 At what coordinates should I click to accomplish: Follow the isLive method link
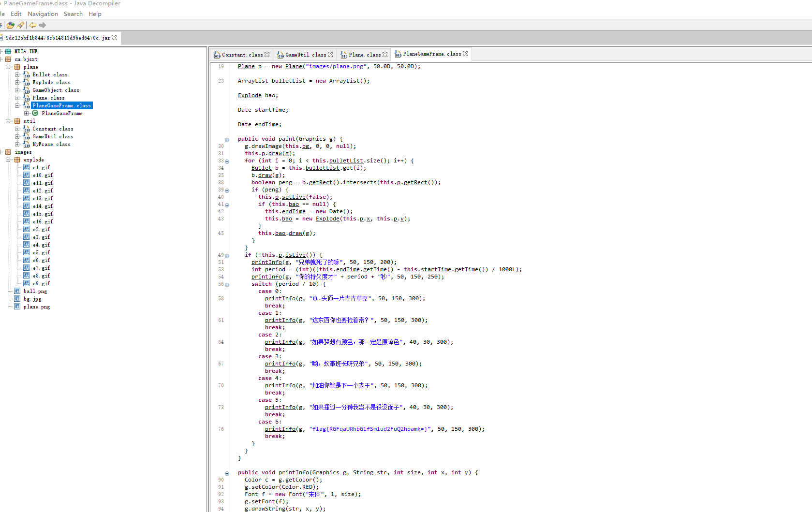click(x=295, y=255)
